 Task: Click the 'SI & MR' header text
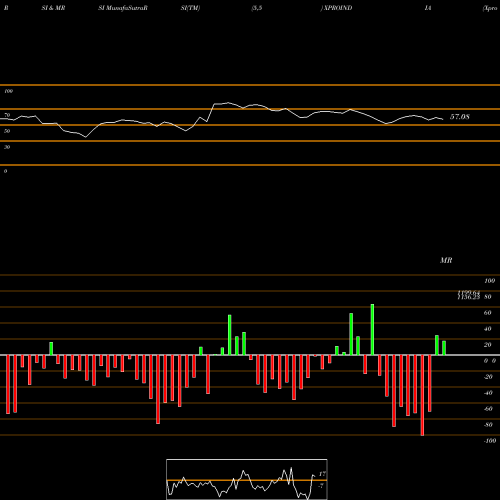[x=53, y=8]
